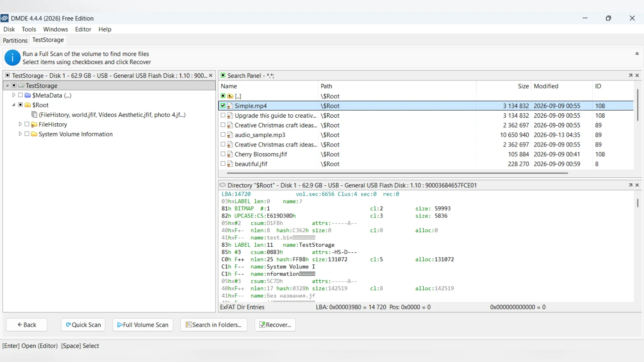Click the multi-file icon beside FileHistory, world.jfif
Screen dimensions: 644x362
(x=34, y=115)
